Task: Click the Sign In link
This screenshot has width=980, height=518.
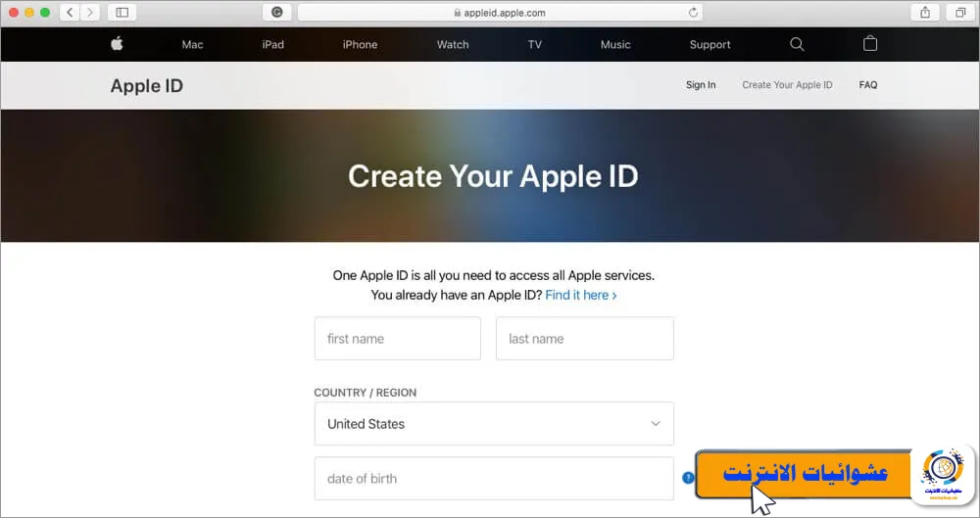Action: (x=701, y=85)
